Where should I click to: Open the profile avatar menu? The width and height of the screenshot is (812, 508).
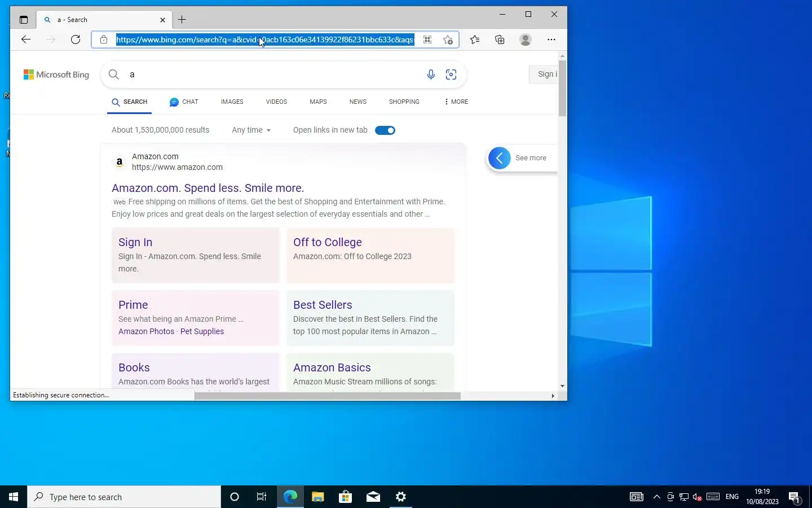[x=526, y=40]
